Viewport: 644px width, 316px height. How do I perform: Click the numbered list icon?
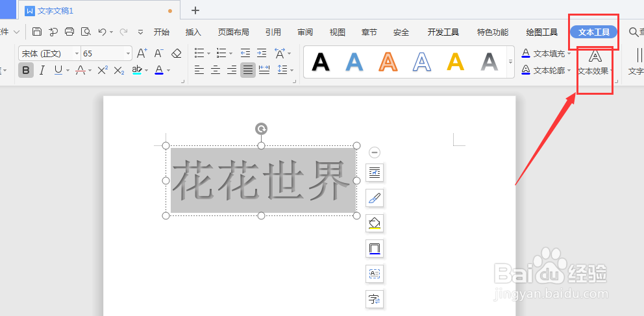(222, 53)
